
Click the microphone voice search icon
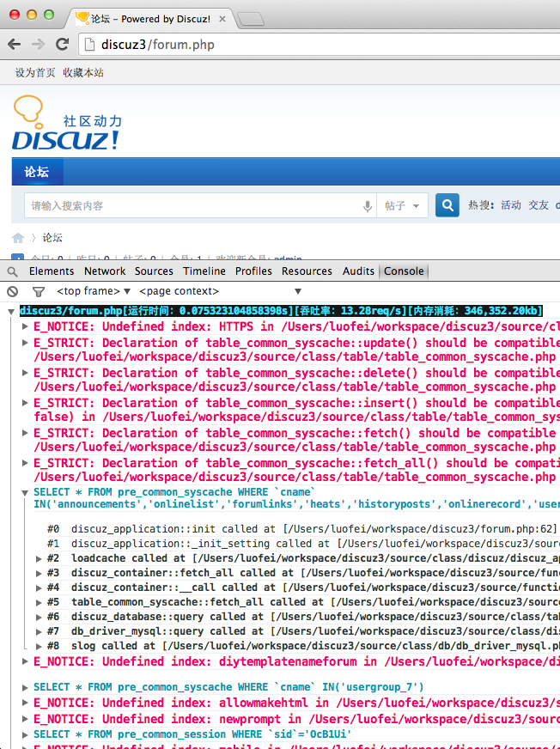(368, 206)
